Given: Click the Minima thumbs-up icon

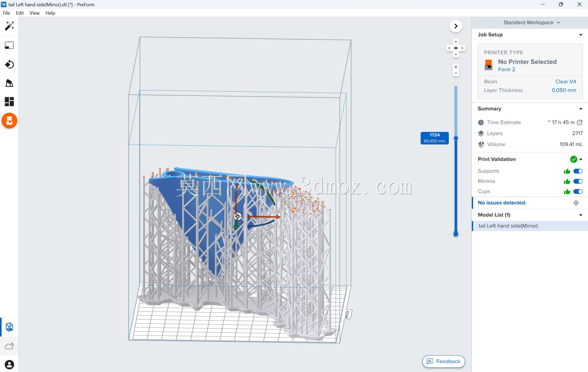Looking at the screenshot, I should pyautogui.click(x=567, y=181).
